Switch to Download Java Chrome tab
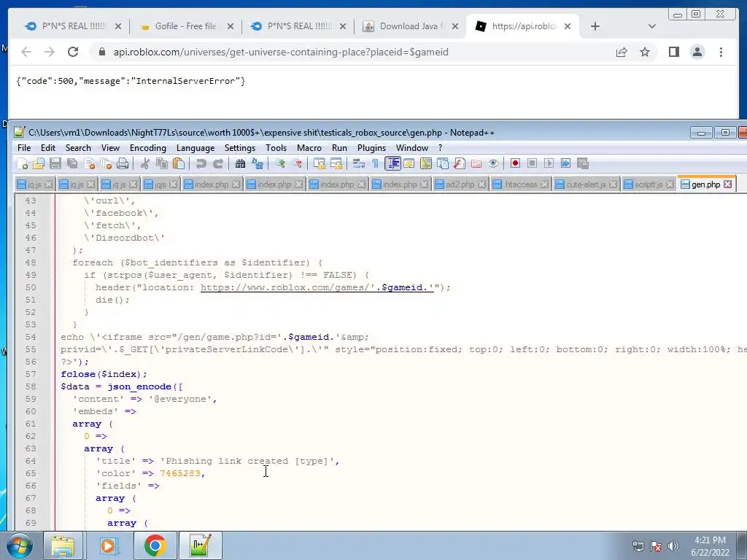The width and height of the screenshot is (747, 560). [411, 26]
